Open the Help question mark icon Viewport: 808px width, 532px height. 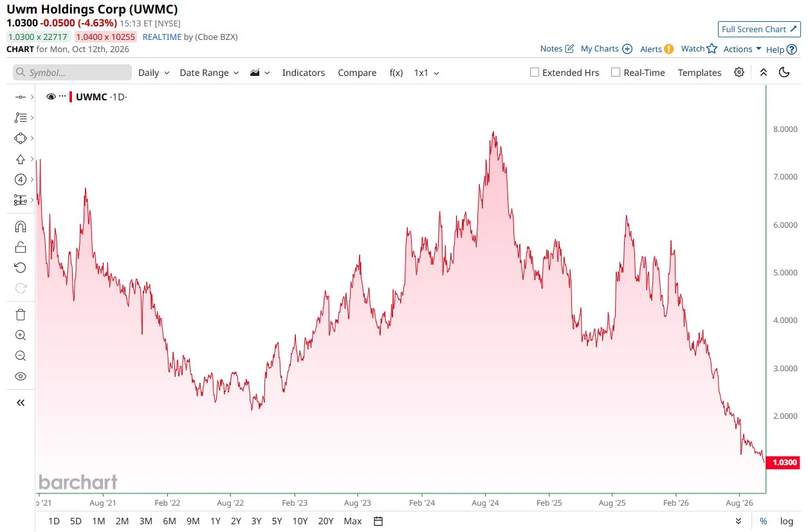coord(792,49)
